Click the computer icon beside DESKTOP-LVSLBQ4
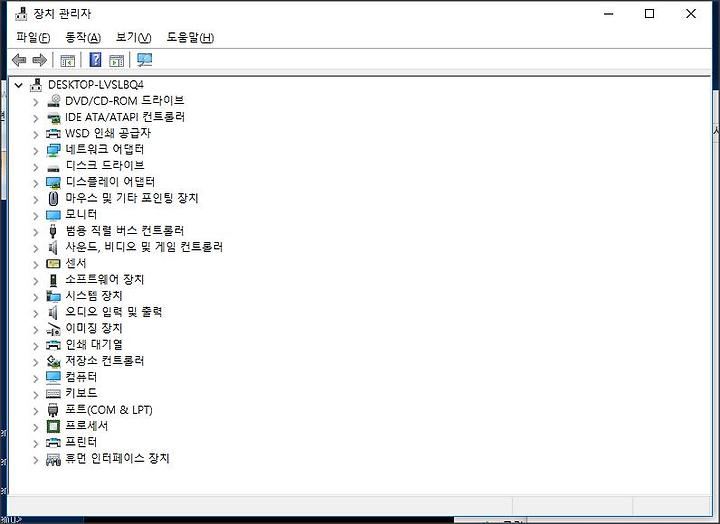720x524 pixels. click(36, 85)
